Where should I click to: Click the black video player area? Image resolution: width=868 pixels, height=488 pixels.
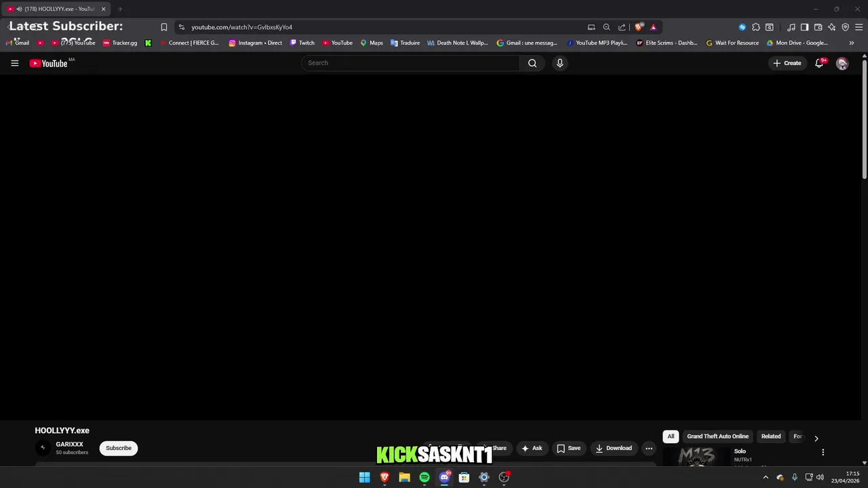point(431,247)
